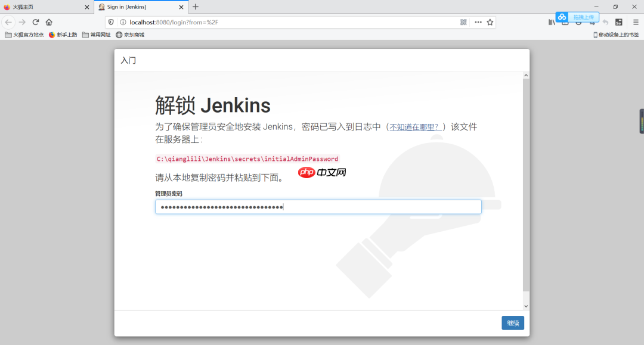
Task: Open the page actions ... menu
Action: click(477, 22)
